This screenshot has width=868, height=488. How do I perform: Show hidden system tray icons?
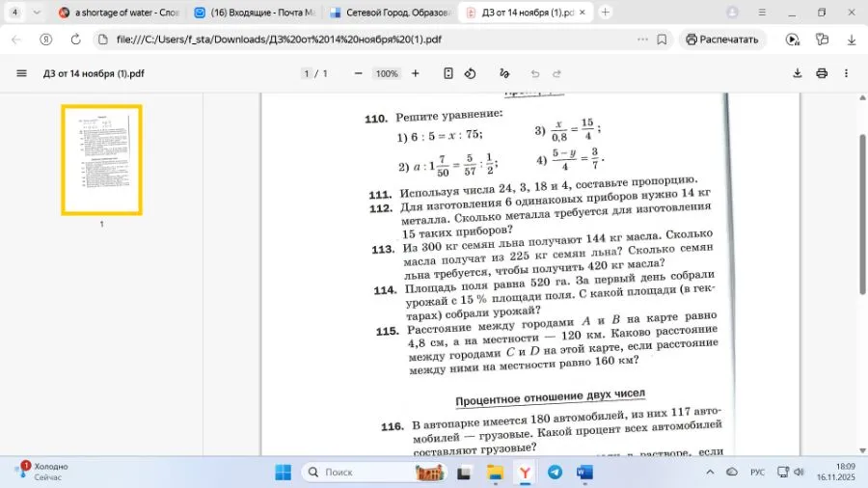710,472
